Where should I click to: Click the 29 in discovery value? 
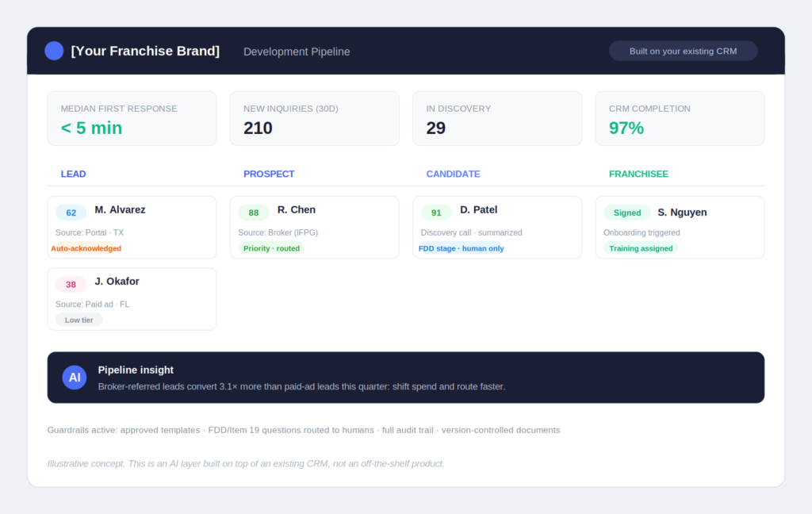coord(435,128)
